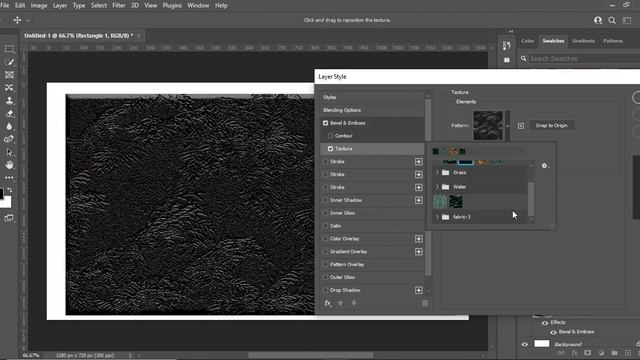Open the Pattern picker dropdown arrow
The width and height of the screenshot is (640, 360).
click(507, 126)
